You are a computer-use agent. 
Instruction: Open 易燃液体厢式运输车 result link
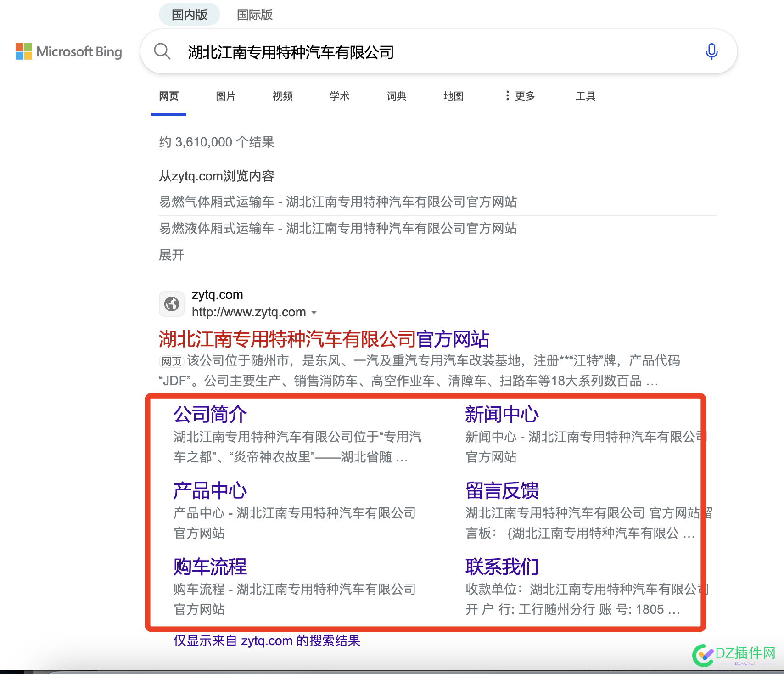point(338,229)
